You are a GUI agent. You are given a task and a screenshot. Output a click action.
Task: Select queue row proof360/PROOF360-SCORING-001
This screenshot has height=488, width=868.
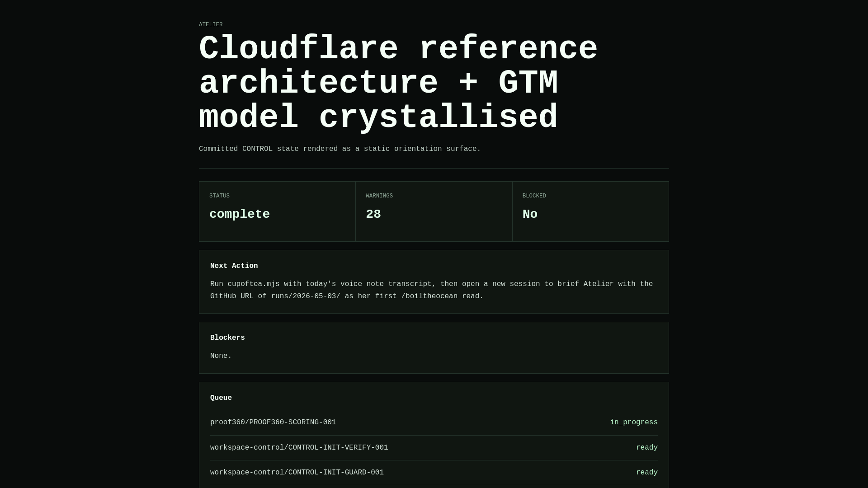pyautogui.click(x=434, y=422)
